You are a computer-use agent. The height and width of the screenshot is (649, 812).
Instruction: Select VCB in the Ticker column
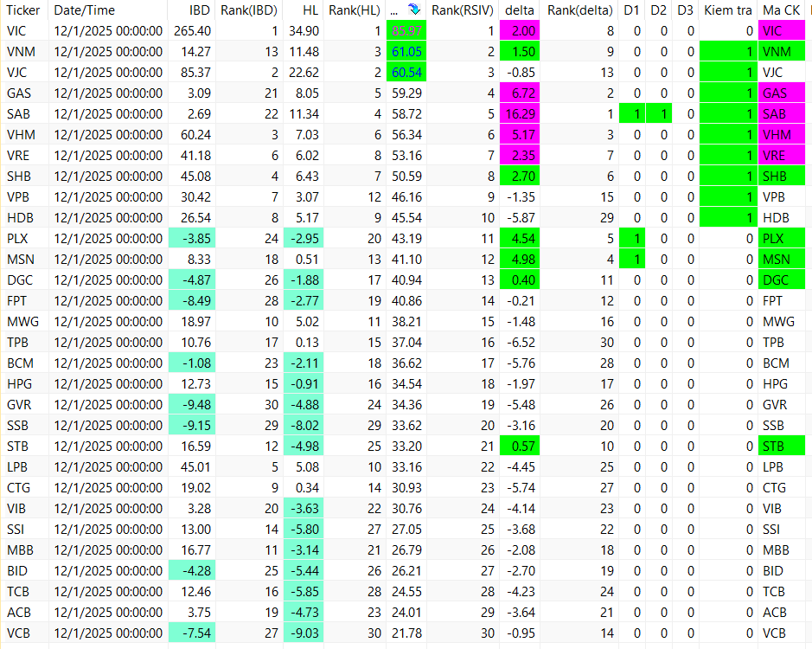[19, 633]
